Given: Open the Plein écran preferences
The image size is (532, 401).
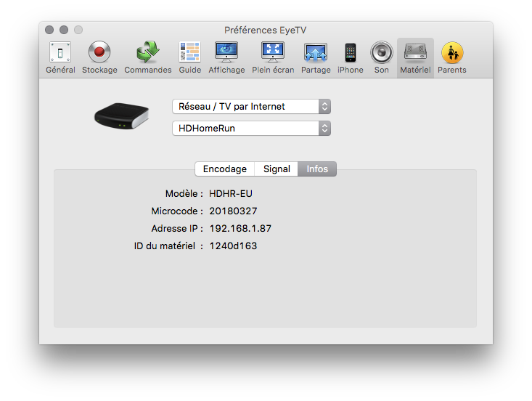Looking at the screenshot, I should 273,57.
